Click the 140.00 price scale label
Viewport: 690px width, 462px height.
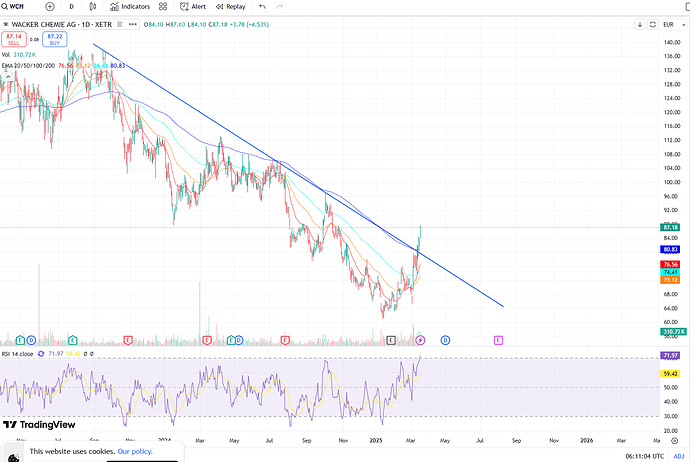pyautogui.click(x=672, y=43)
